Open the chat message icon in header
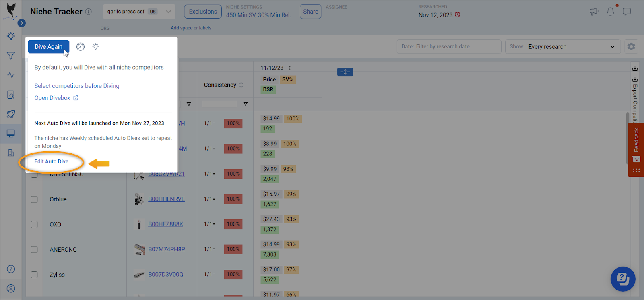 [627, 12]
